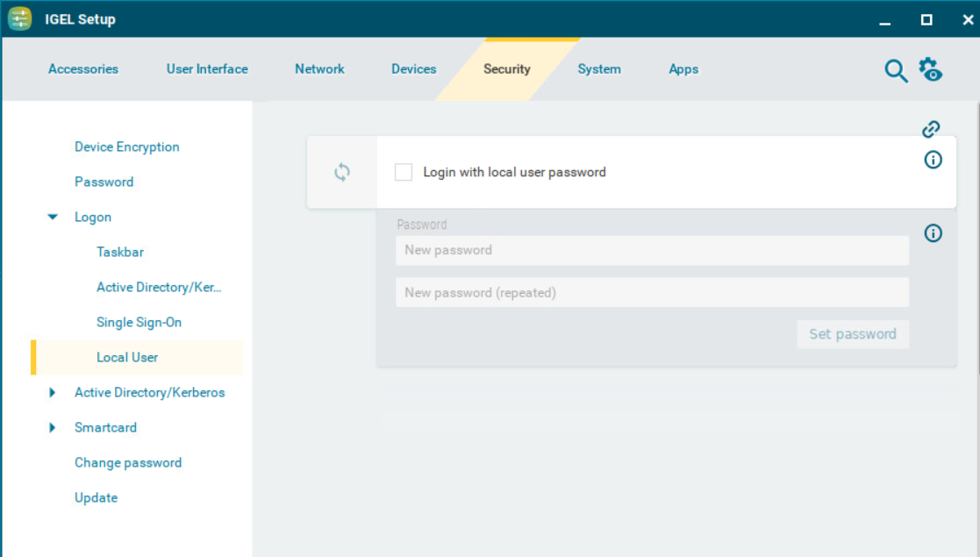980x557 pixels.
Task: Open the search in IGEL Setup
Action: 896,70
